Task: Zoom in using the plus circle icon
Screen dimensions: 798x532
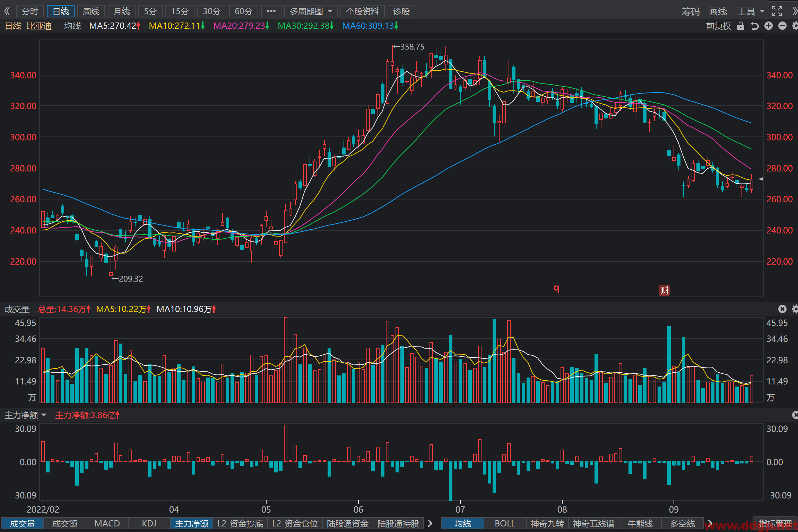Action: [769, 26]
